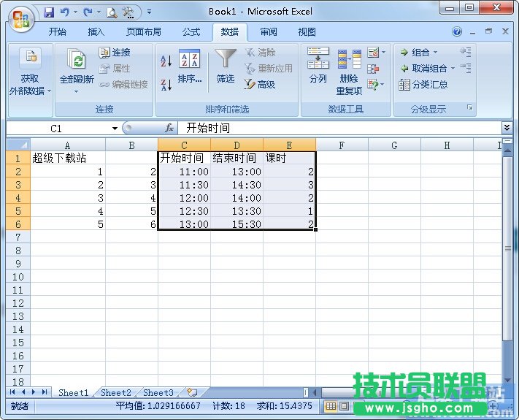This screenshot has width=519, height=420.
Task: Click the Office button logo
Action: [x=21, y=19]
